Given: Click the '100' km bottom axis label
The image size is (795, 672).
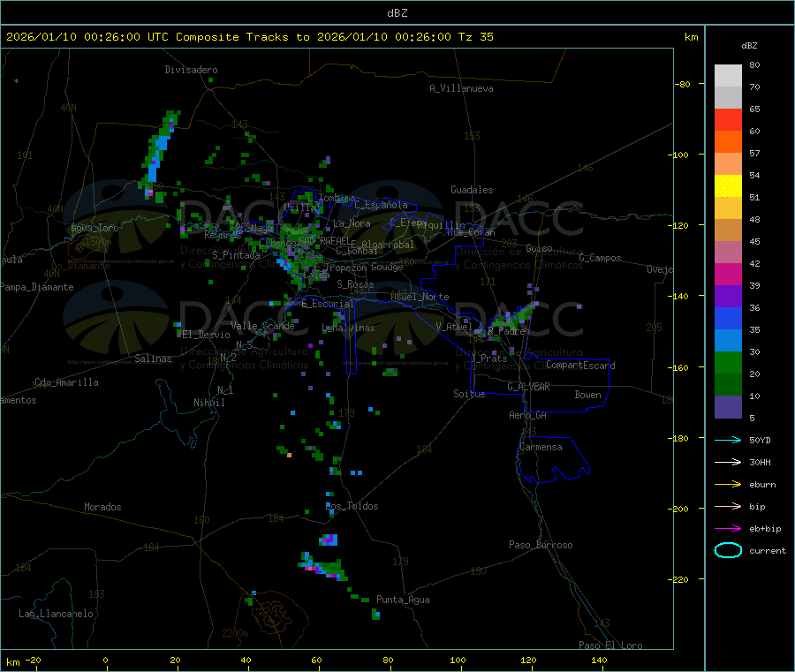Looking at the screenshot, I should pyautogui.click(x=458, y=660).
